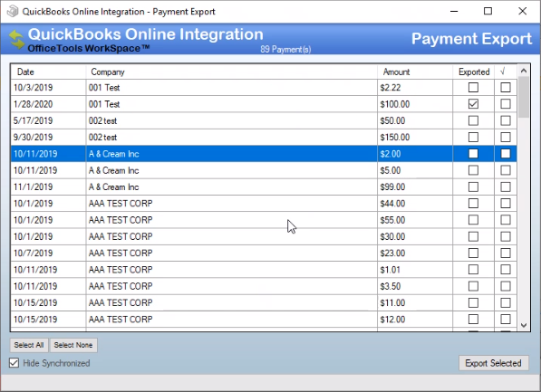Click the QuickBooks sync arrows logo icon
541x392 pixels.
(16, 39)
